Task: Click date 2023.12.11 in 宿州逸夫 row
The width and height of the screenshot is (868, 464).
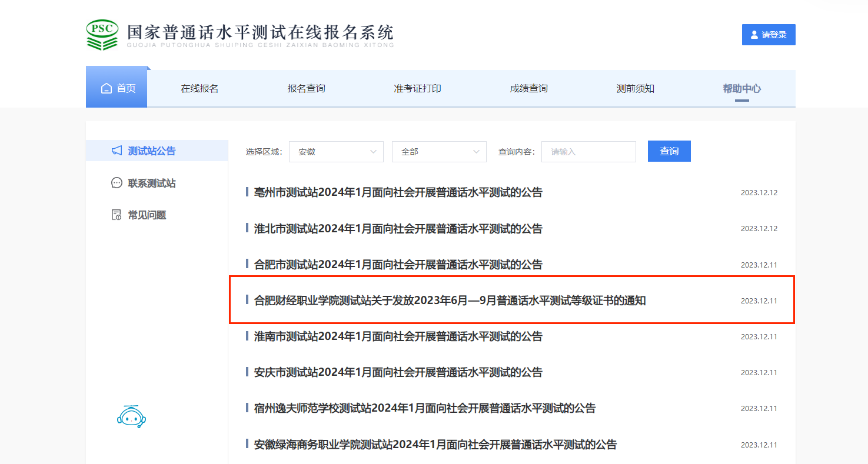Action: 759,409
